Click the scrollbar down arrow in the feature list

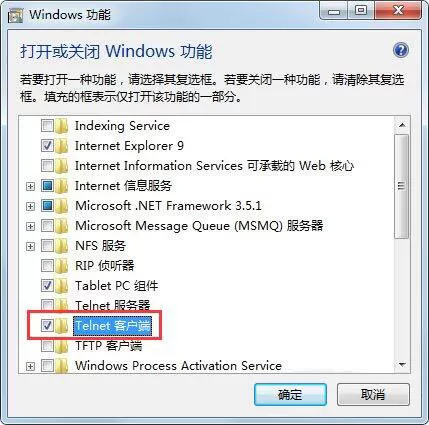pyautogui.click(x=402, y=365)
